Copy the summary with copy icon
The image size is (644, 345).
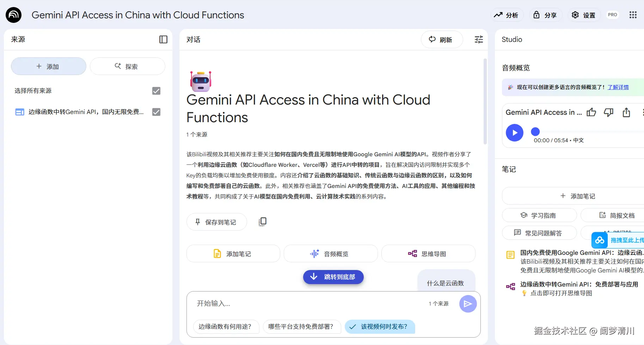(x=263, y=222)
